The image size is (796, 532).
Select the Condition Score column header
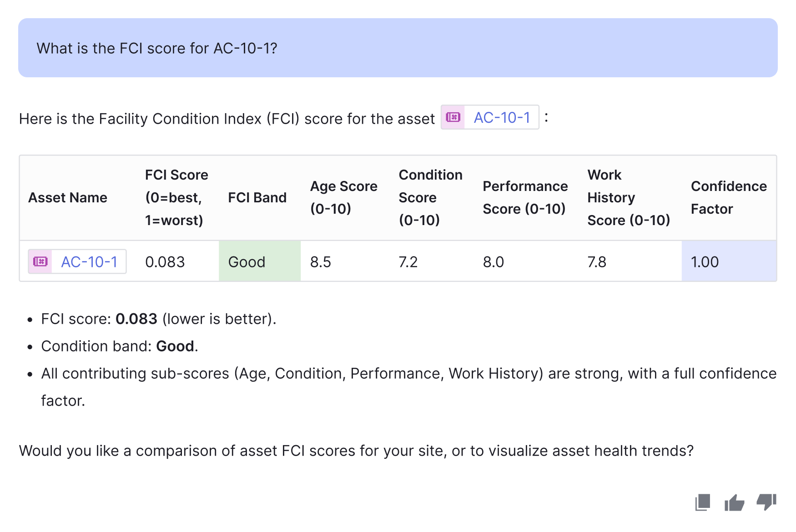coord(430,197)
